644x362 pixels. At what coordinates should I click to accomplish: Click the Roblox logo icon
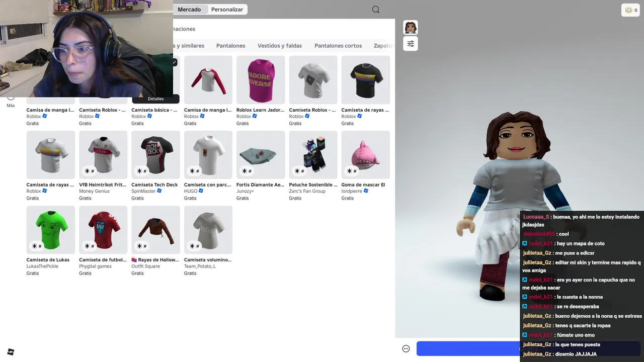pos(11,352)
